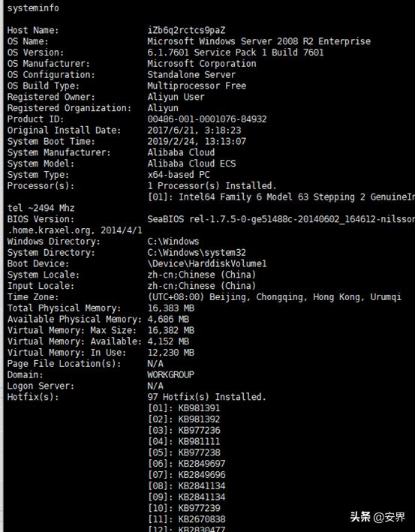Click the \Device\HarddiskVolume1 boot device
Image resolution: width=415 pixels, height=532 pixels.
(x=207, y=263)
